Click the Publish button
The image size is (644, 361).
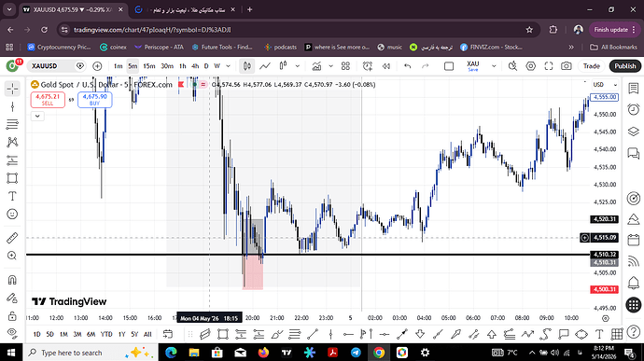pyautogui.click(x=625, y=66)
